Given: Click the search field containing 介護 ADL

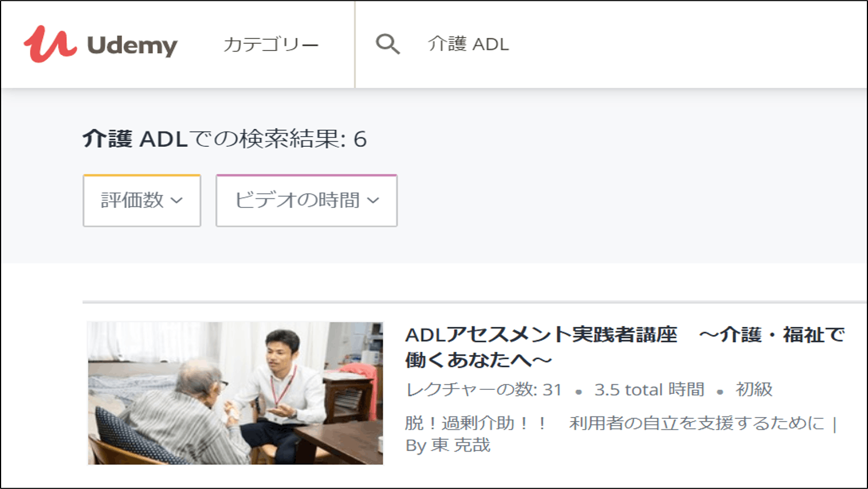Looking at the screenshot, I should pyautogui.click(x=611, y=44).
